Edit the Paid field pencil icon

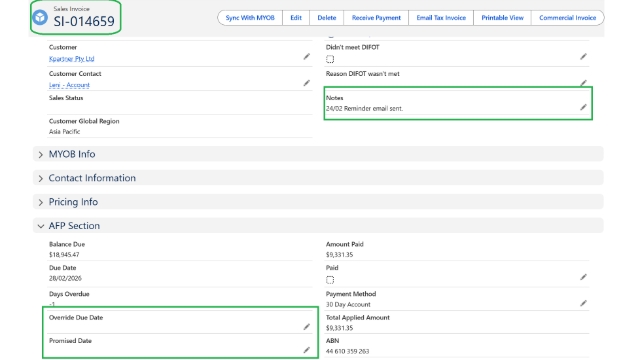(x=583, y=277)
